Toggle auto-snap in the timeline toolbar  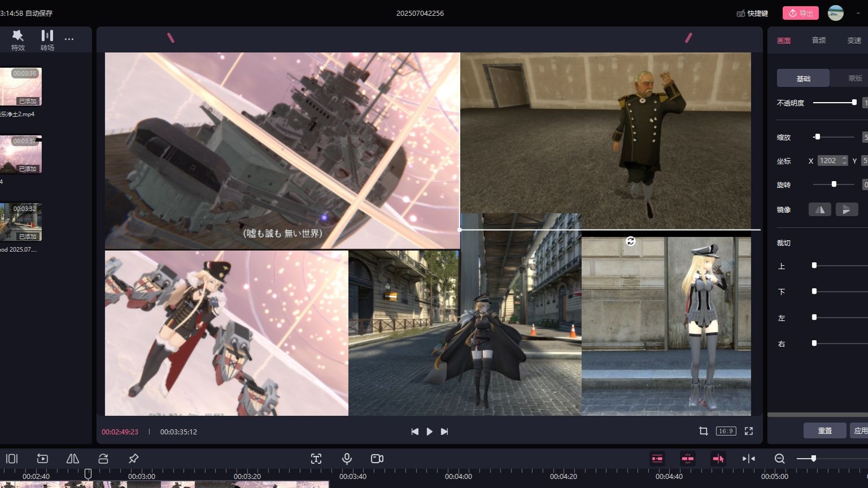click(x=687, y=459)
